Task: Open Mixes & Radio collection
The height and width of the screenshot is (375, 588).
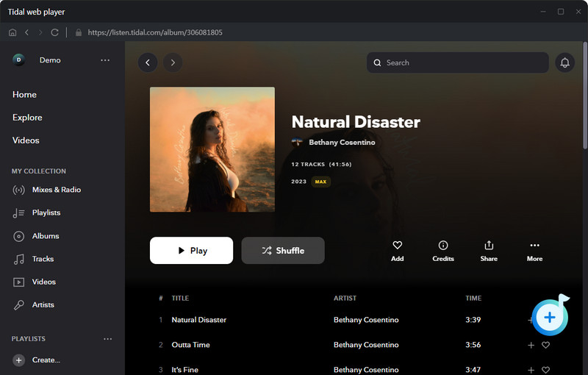Action: click(x=57, y=190)
